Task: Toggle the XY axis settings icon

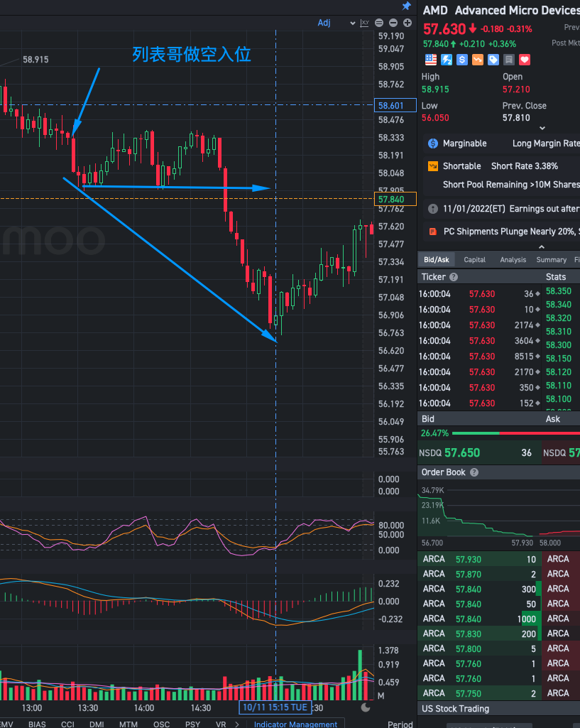Action: click(x=365, y=23)
